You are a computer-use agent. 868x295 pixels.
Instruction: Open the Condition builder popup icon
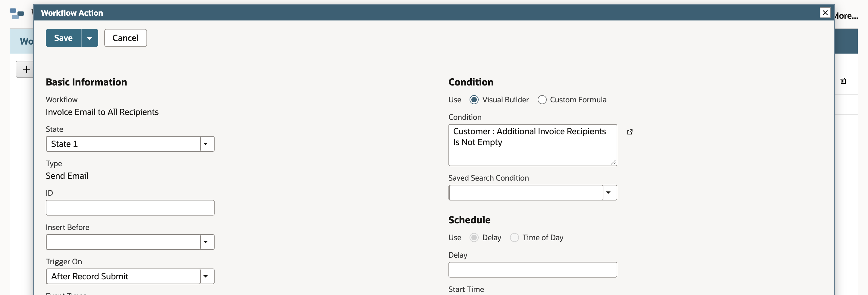pyautogui.click(x=629, y=132)
